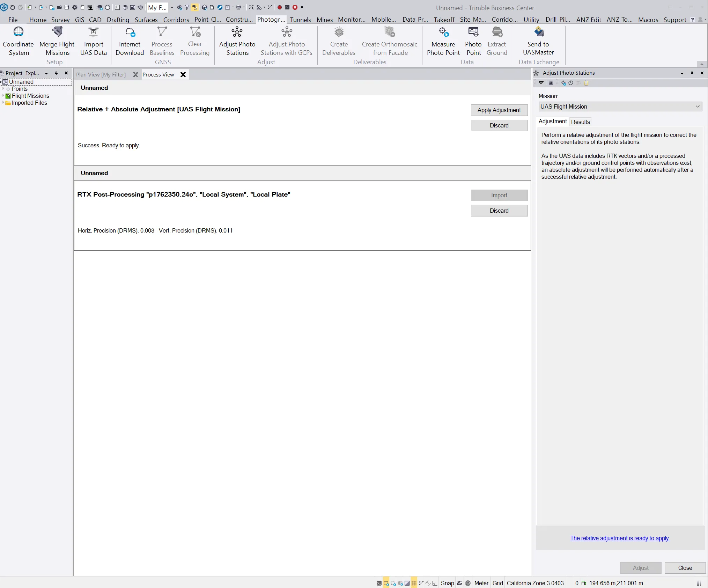The image size is (708, 588).
Task: Select the Unnamed project tree item
Action: pos(21,82)
